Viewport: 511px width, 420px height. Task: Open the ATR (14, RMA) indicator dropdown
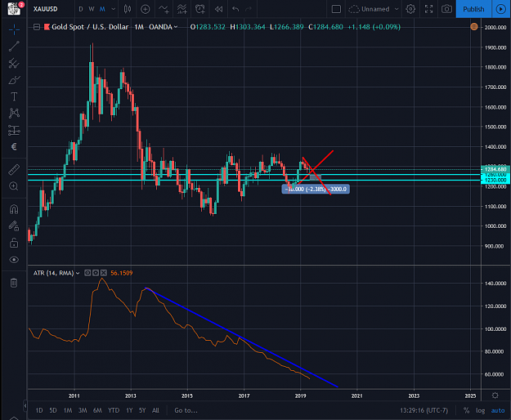pyautogui.click(x=78, y=273)
